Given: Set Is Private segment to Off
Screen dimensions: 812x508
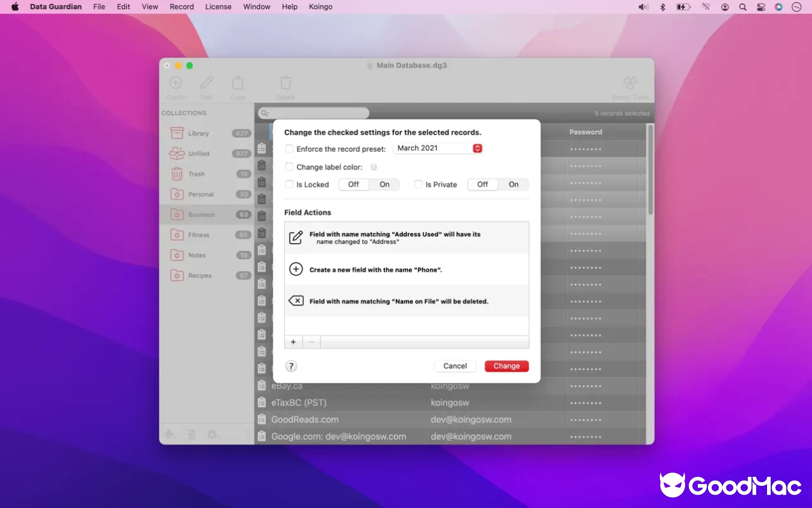Looking at the screenshot, I should click(x=483, y=185).
